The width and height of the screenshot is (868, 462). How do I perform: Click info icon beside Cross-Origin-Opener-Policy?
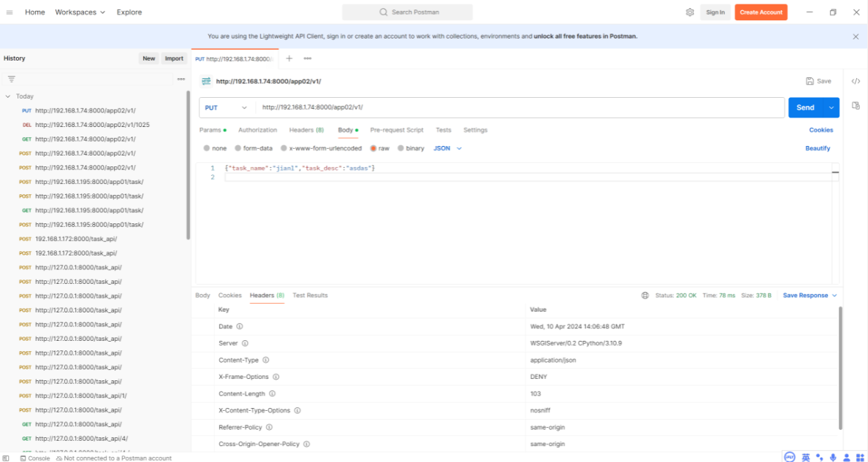coord(306,444)
